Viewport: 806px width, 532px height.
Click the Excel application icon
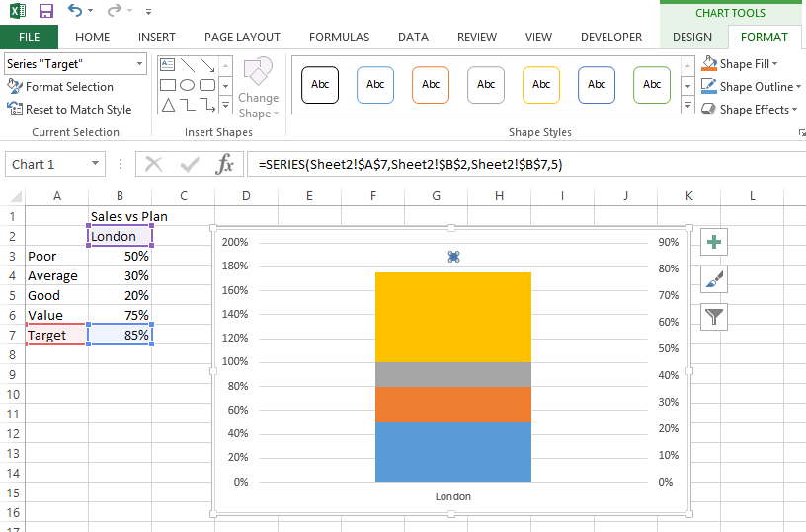[x=18, y=11]
